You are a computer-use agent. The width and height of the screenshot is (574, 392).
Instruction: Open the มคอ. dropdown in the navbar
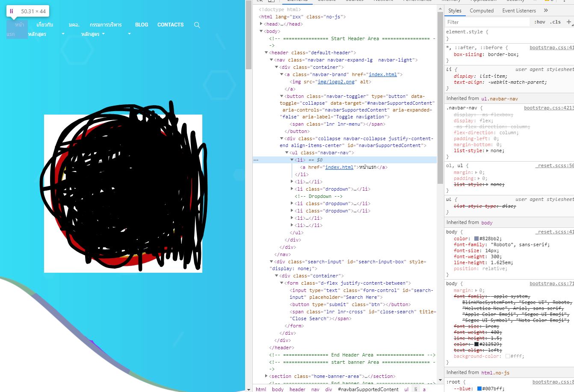point(74,25)
